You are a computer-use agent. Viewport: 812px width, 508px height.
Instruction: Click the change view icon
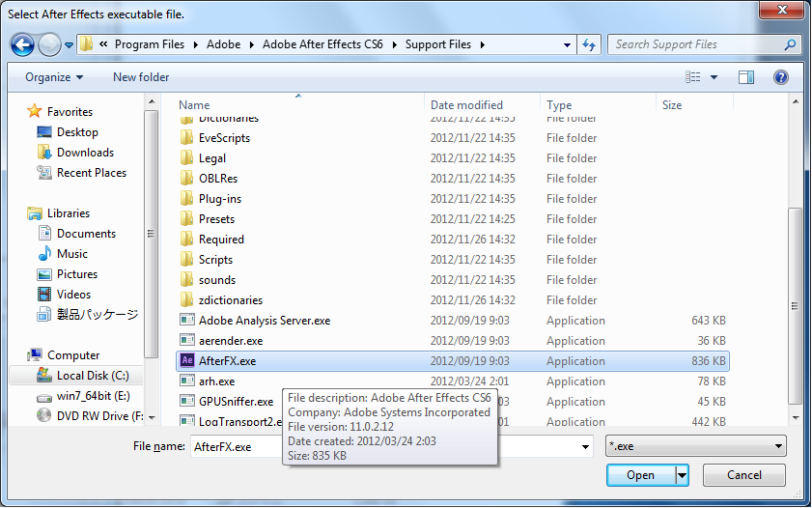(x=692, y=77)
